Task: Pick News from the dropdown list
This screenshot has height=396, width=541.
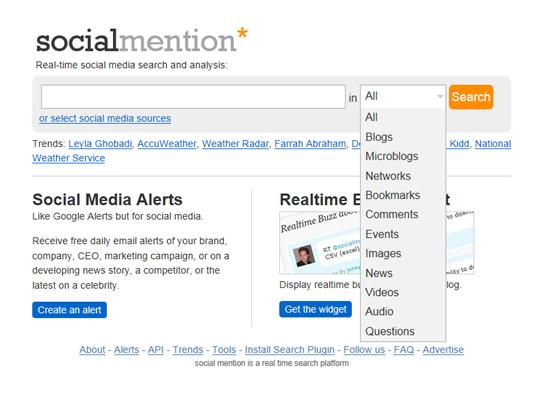Action: pyautogui.click(x=403, y=273)
